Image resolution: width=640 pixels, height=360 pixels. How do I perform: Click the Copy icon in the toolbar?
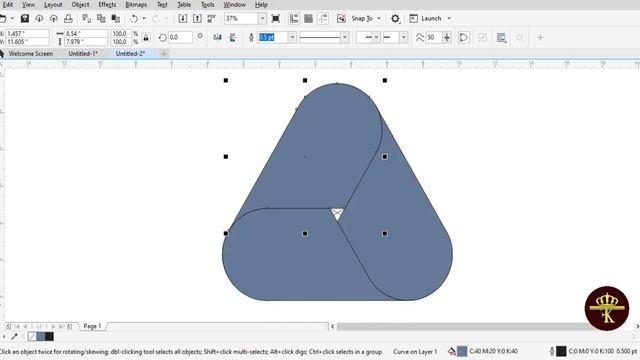(101, 18)
